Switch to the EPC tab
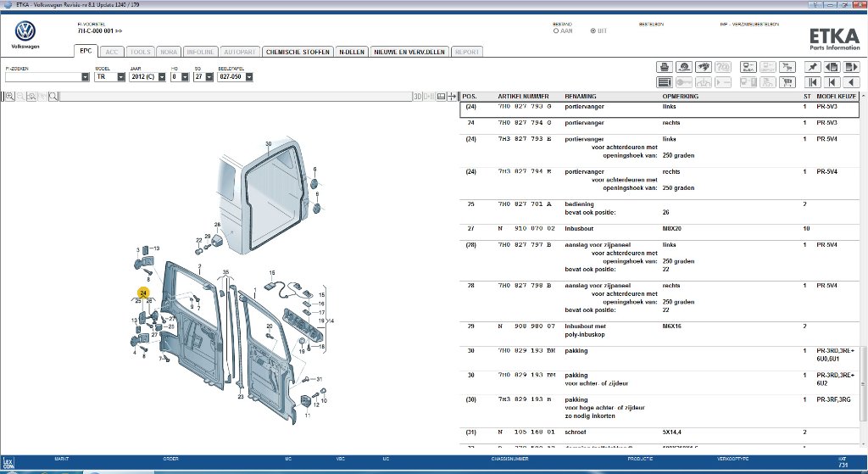 click(x=86, y=51)
